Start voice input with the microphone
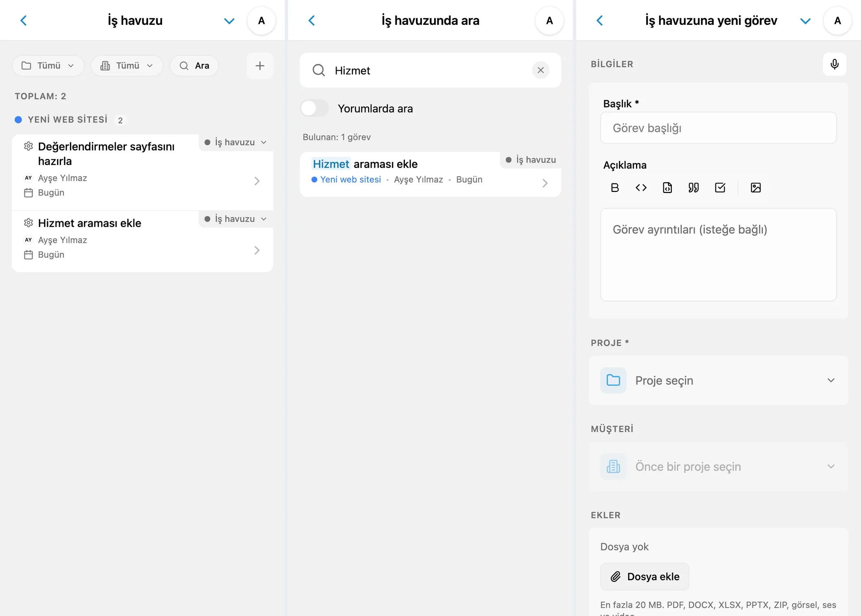 (x=834, y=64)
